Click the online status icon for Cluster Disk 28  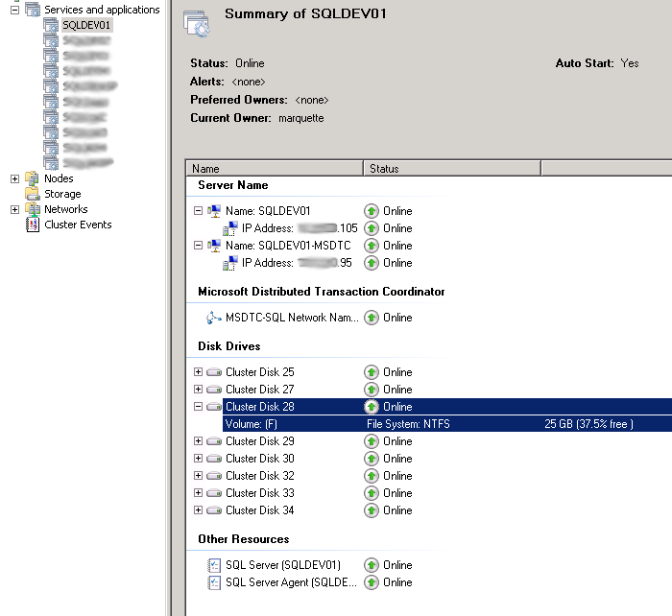click(x=372, y=407)
